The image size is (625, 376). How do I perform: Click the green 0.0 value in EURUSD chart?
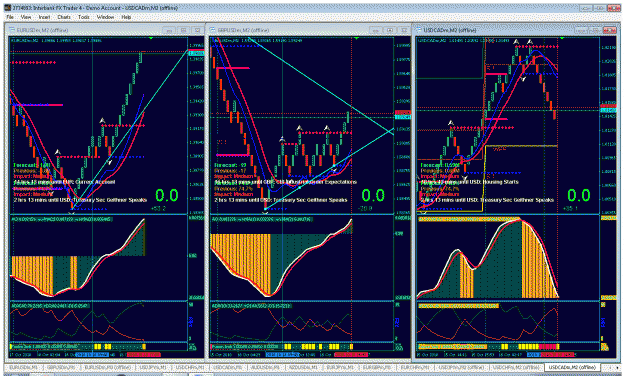pyautogui.click(x=167, y=195)
